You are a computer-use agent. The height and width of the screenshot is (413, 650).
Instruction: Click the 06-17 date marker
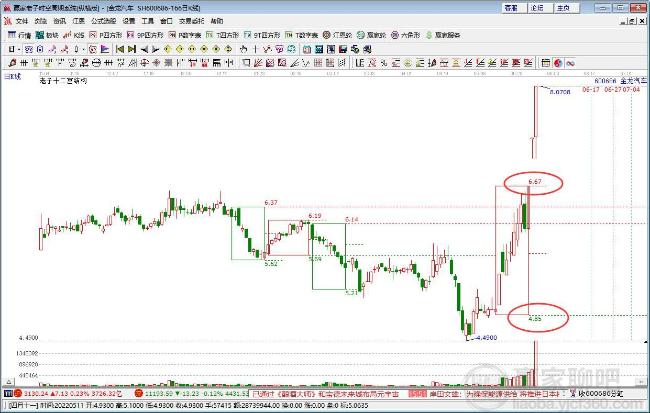(x=591, y=90)
